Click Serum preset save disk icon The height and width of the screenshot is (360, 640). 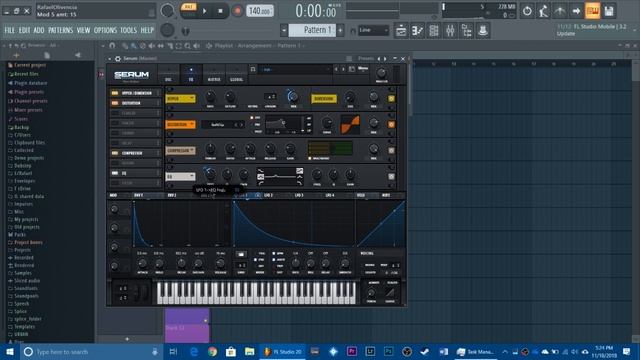352,69
